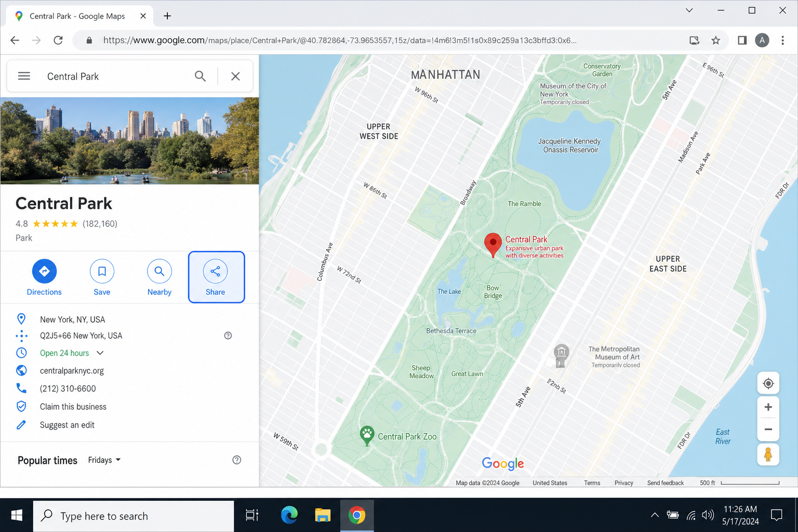This screenshot has height=532, width=798.
Task: Choose Suggest an edit
Action: point(67,425)
